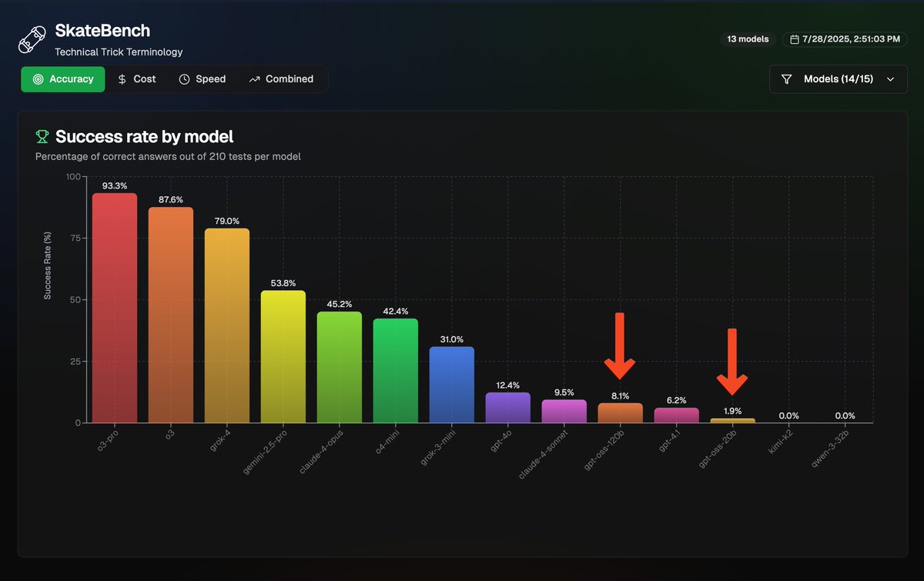
Task: Click the claude-4-sonnet bar at 9.5%
Action: (564, 411)
